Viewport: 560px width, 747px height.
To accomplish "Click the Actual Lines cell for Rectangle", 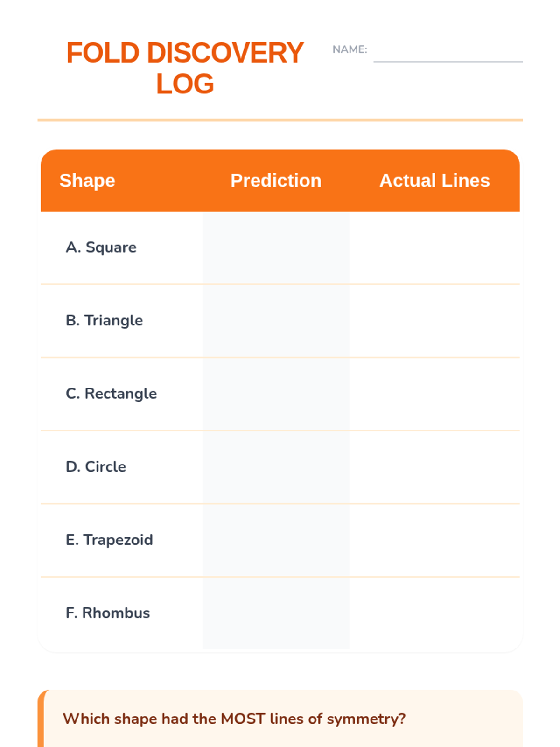I will pyautogui.click(x=434, y=394).
